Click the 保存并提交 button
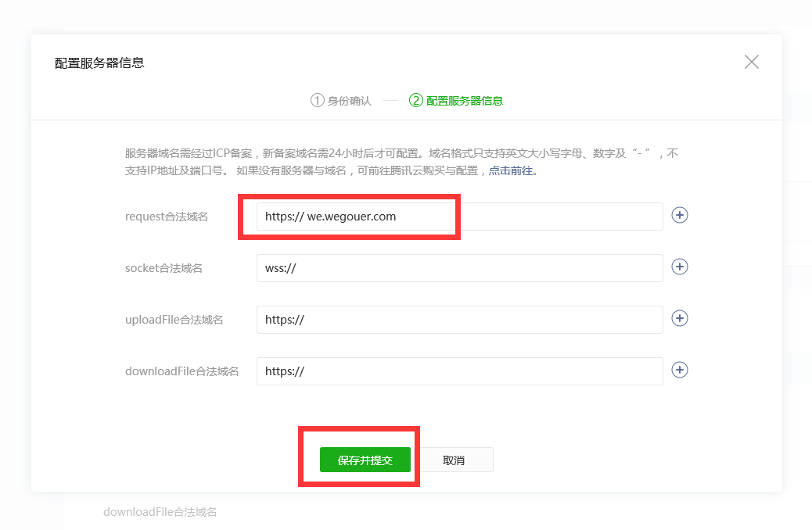The height and width of the screenshot is (530, 812). [365, 460]
